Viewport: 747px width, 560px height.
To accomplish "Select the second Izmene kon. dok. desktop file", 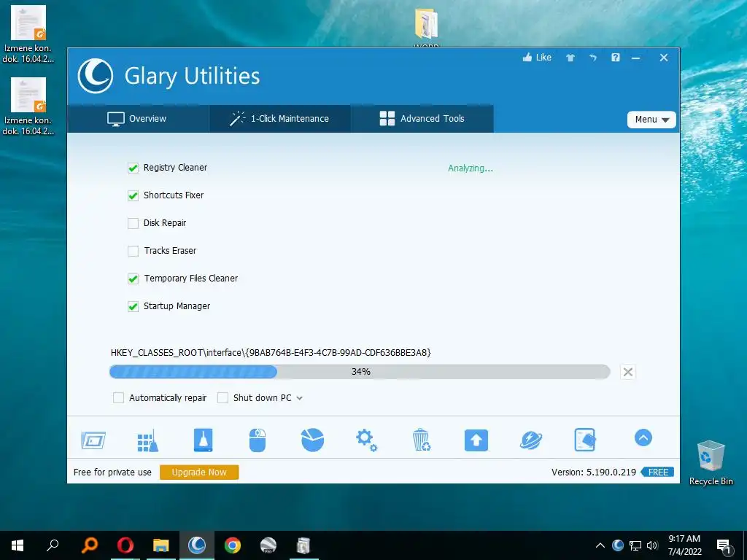I will (x=28, y=106).
